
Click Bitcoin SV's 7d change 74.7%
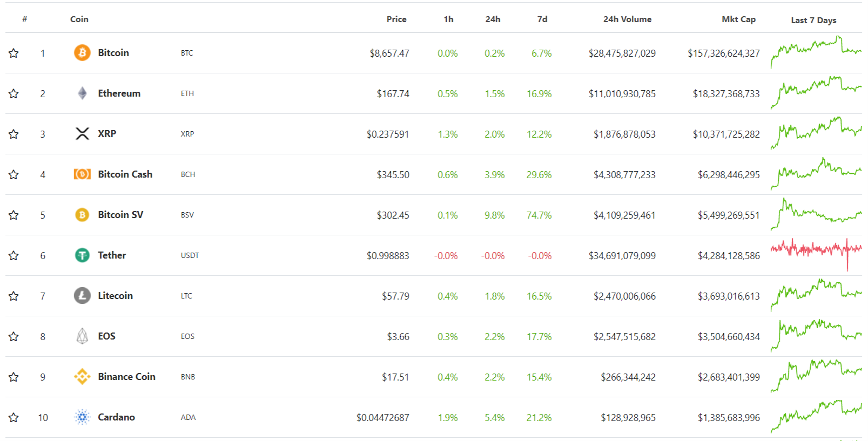[x=539, y=215]
